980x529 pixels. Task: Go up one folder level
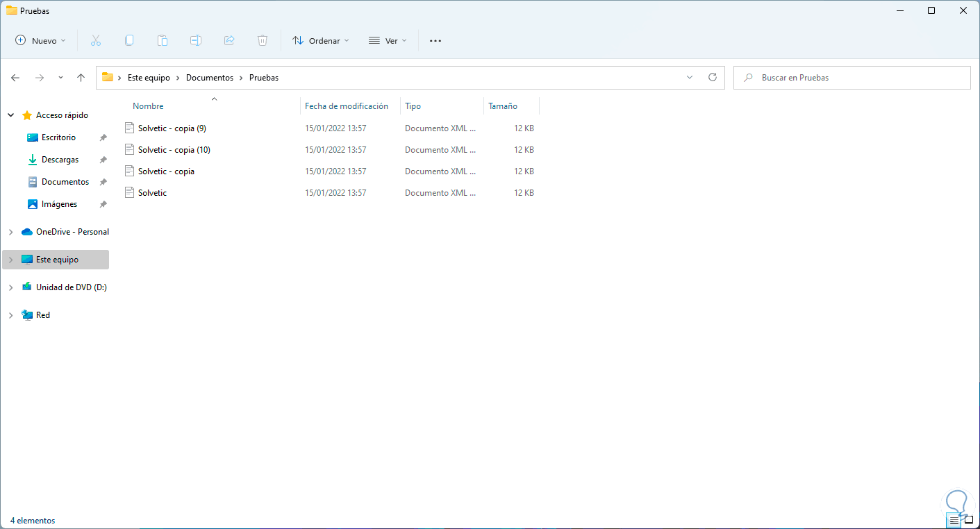[81, 78]
